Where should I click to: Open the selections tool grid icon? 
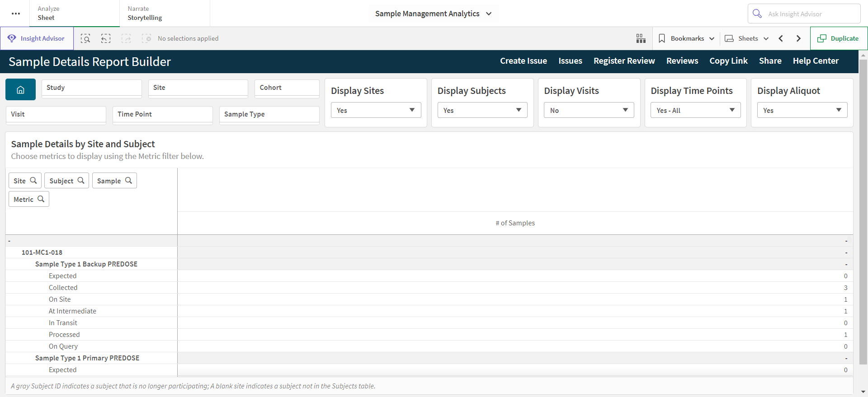(641, 38)
